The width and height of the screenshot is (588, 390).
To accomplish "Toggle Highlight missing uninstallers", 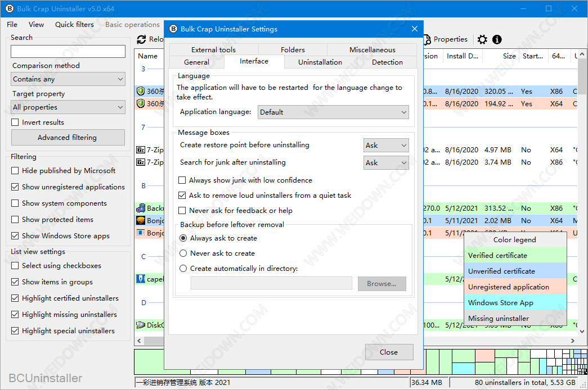I will (x=15, y=314).
